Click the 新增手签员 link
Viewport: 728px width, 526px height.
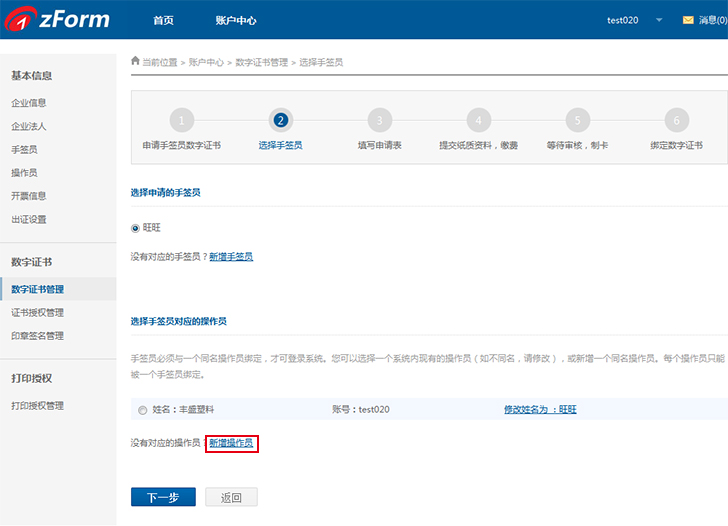point(231,257)
